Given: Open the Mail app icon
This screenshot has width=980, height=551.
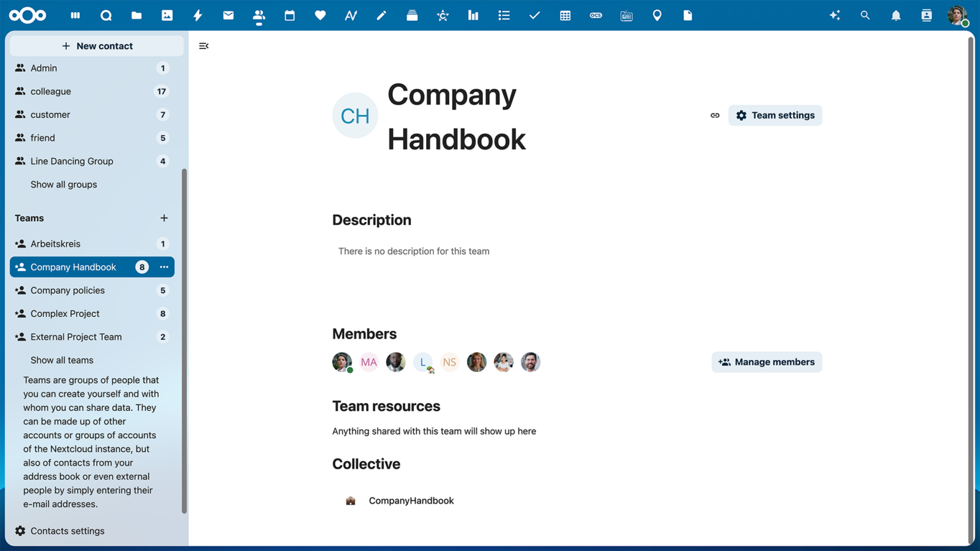Looking at the screenshot, I should tap(228, 15).
